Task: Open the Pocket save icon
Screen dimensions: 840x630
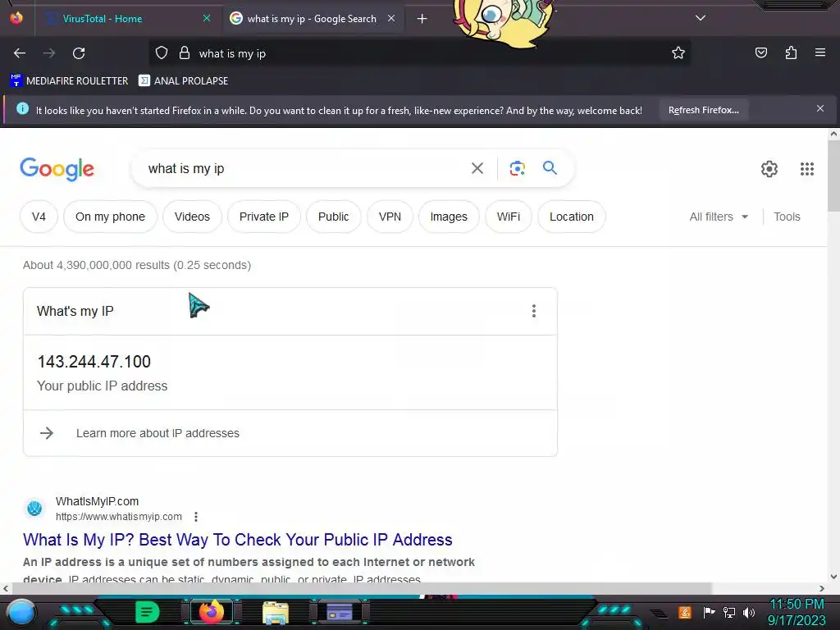Action: [761, 52]
